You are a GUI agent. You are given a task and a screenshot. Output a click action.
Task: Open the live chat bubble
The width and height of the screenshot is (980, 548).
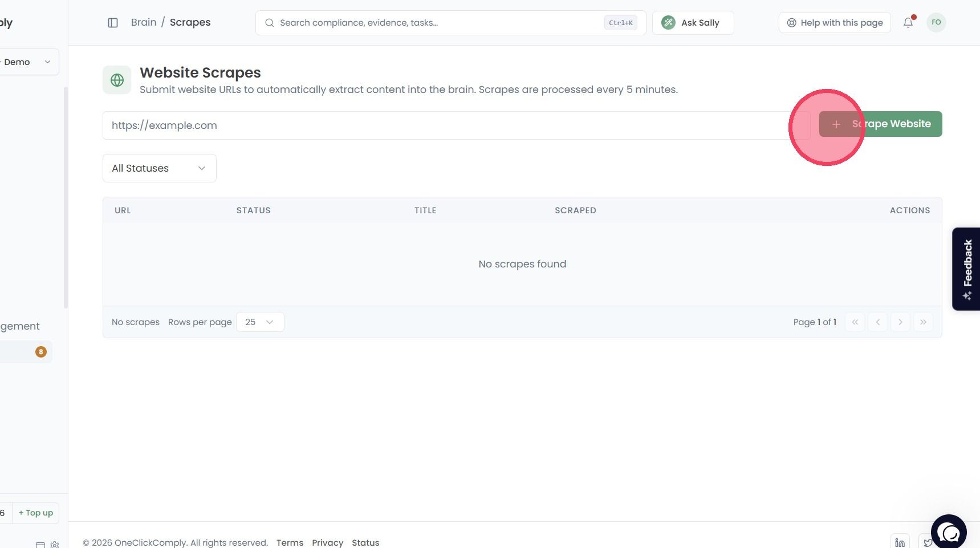tap(949, 532)
